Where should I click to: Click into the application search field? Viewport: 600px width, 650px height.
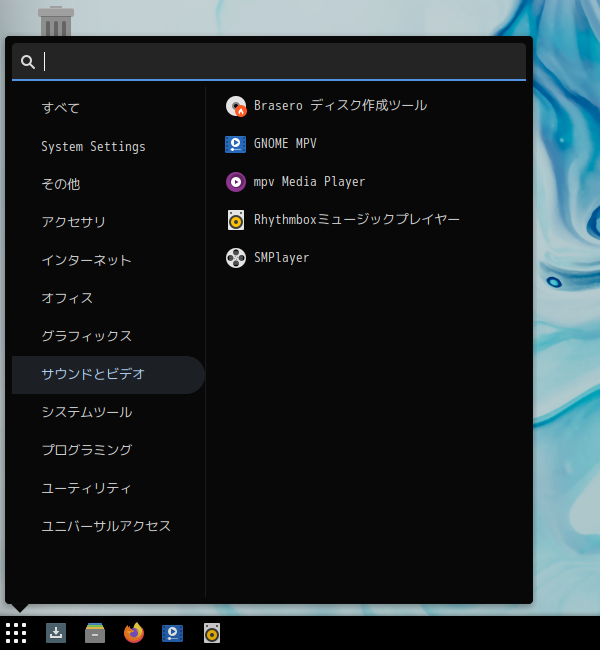[x=269, y=62]
